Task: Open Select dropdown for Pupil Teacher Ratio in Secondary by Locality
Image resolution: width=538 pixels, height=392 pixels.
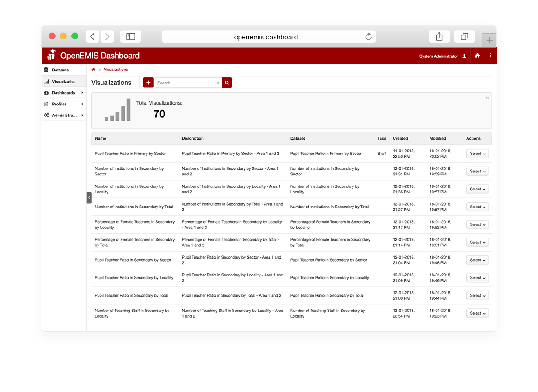Action: click(x=477, y=278)
